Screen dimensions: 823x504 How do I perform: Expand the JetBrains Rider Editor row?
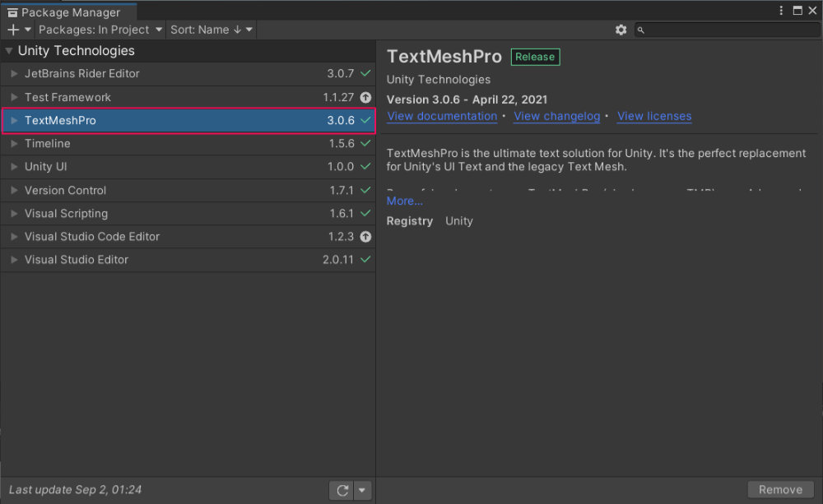pyautogui.click(x=14, y=74)
